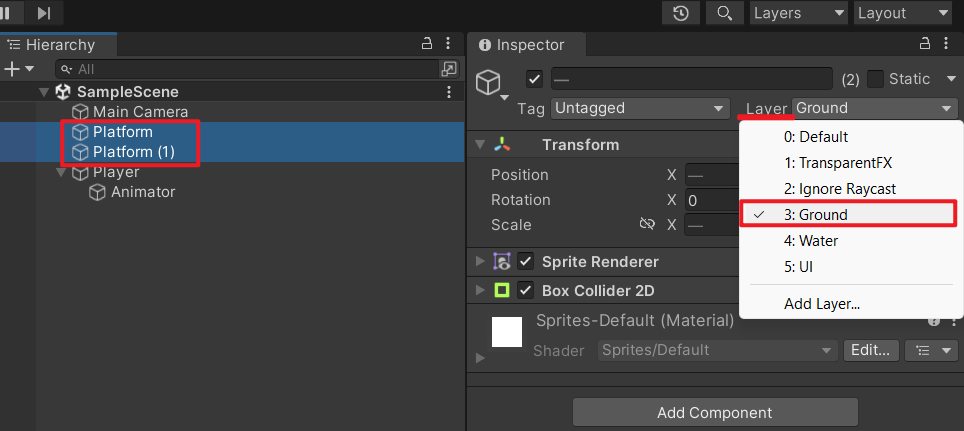Screen dimensions: 964x431
Task: Click the link icon beside Scale
Action: pos(647,224)
